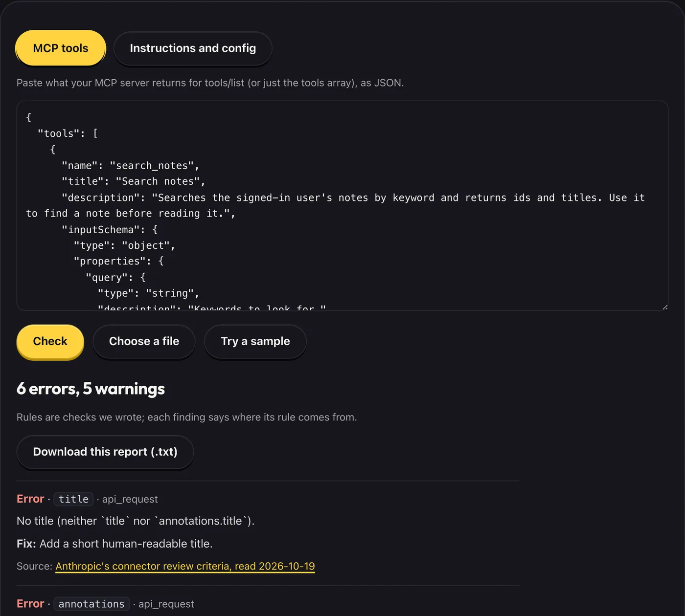Screen dimensions: 685x616
Task: Place cursor on the "name": "search_notes" line
Action: [130, 166]
